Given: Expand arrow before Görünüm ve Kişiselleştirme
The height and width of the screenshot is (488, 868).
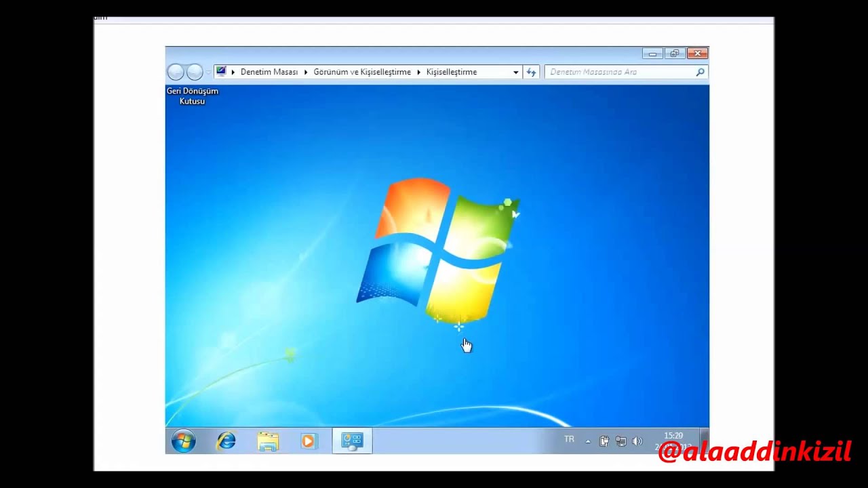Looking at the screenshot, I should (306, 72).
